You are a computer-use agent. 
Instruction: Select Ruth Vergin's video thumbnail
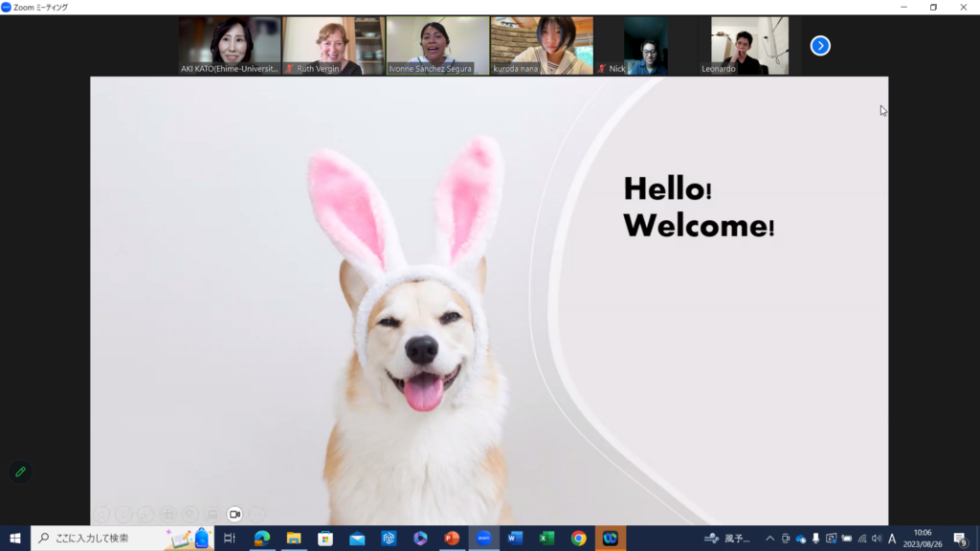[x=333, y=46]
